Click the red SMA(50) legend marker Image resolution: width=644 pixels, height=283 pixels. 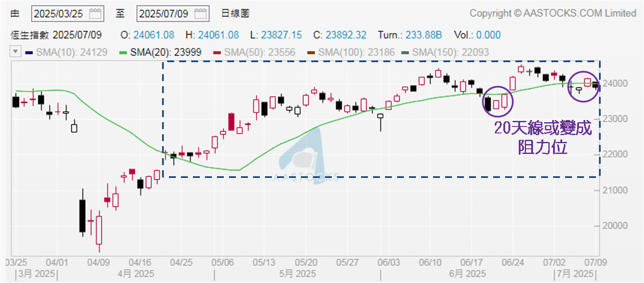tap(217, 52)
